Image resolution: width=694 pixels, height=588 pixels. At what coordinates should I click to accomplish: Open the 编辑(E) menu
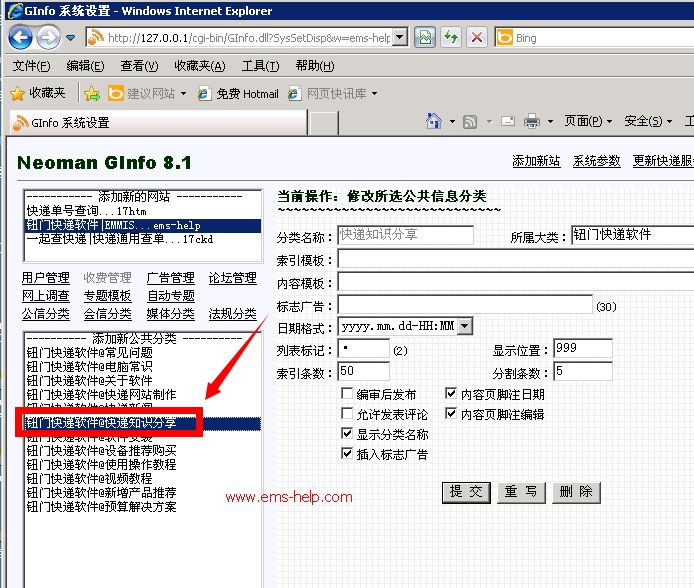tap(85, 66)
